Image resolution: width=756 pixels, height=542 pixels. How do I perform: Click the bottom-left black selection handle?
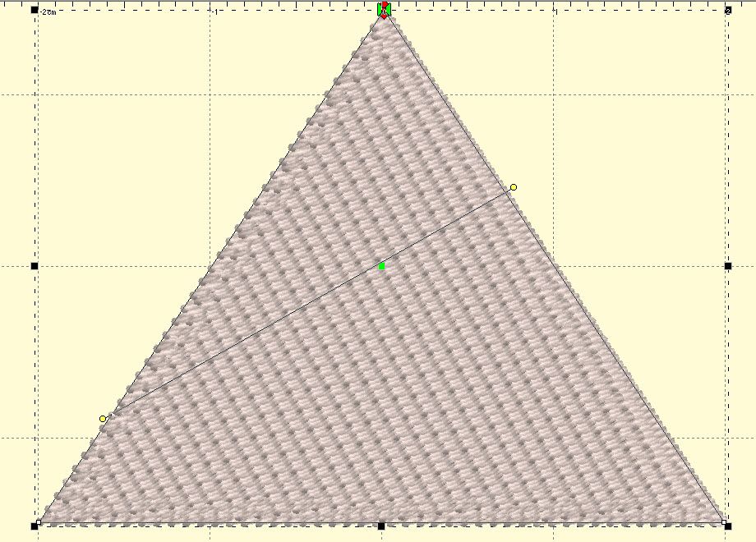pos(35,526)
